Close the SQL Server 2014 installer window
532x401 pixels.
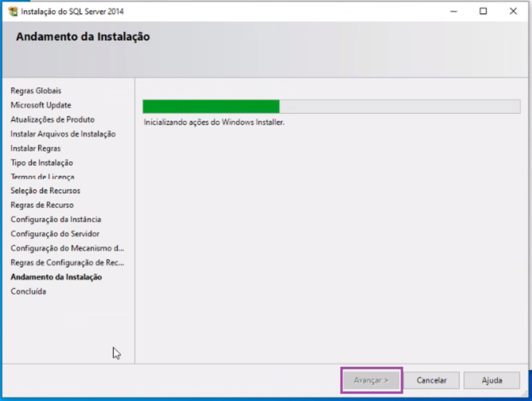513,11
